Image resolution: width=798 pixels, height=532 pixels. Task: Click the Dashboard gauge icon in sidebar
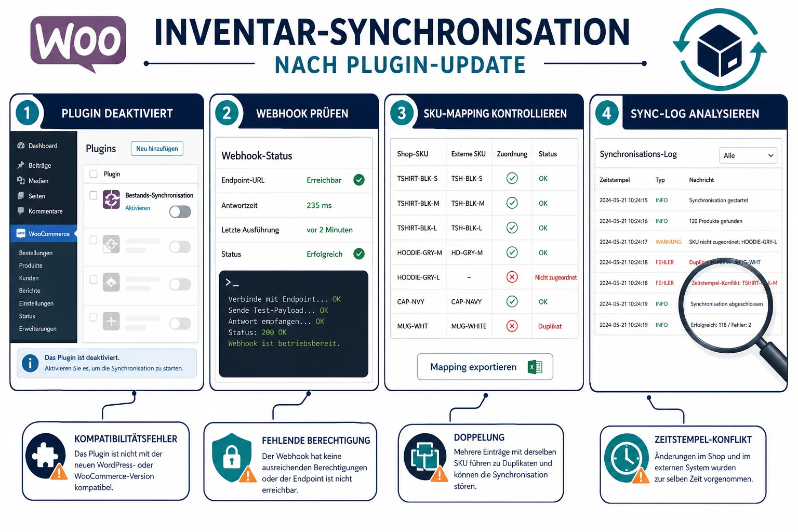click(x=21, y=146)
